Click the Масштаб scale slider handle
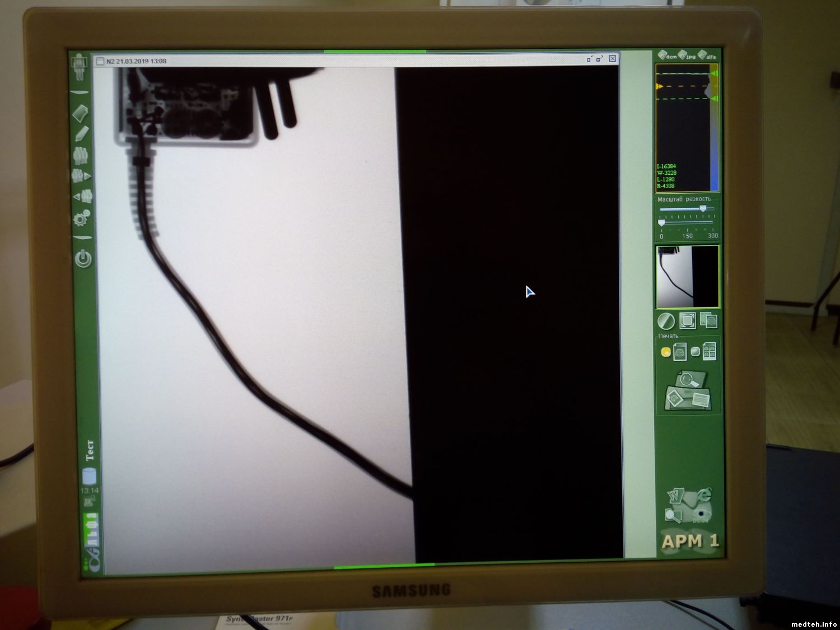The image size is (840, 630). coord(703,209)
